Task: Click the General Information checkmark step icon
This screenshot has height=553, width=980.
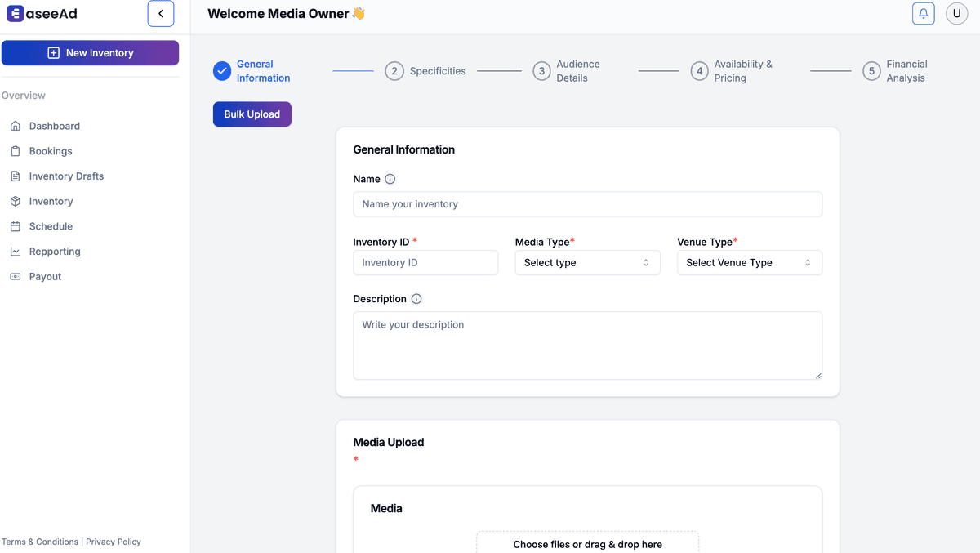Action: [222, 71]
